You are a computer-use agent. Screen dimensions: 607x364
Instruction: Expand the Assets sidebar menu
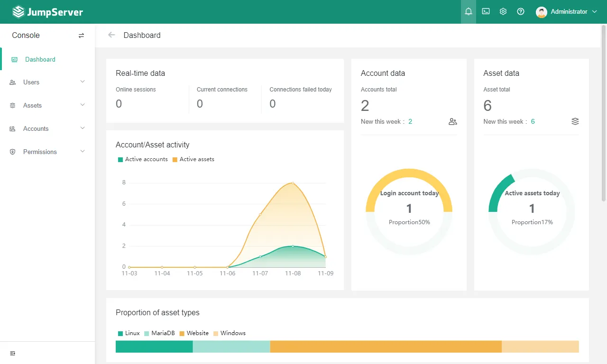pos(47,105)
